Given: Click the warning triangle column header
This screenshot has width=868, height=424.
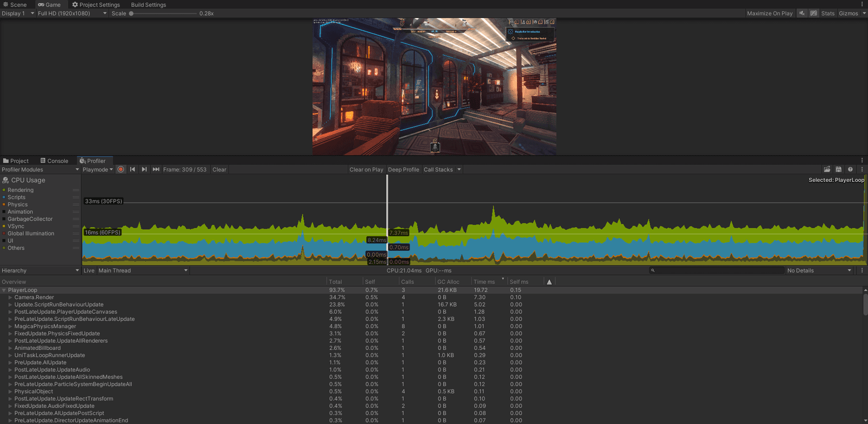Looking at the screenshot, I should (549, 282).
